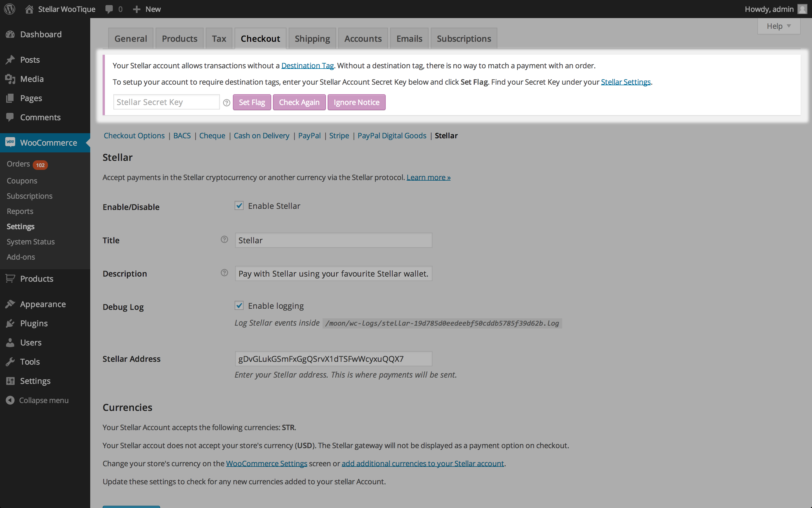This screenshot has width=812, height=508.
Task: Go to Stripe gateway settings
Action: coord(339,135)
